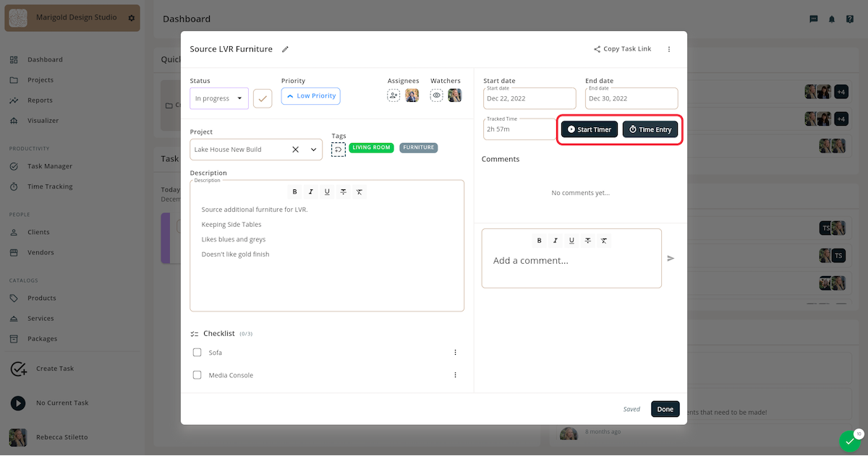The width and height of the screenshot is (868, 456).
Task: Click the Tracked Time field
Action: (x=519, y=129)
